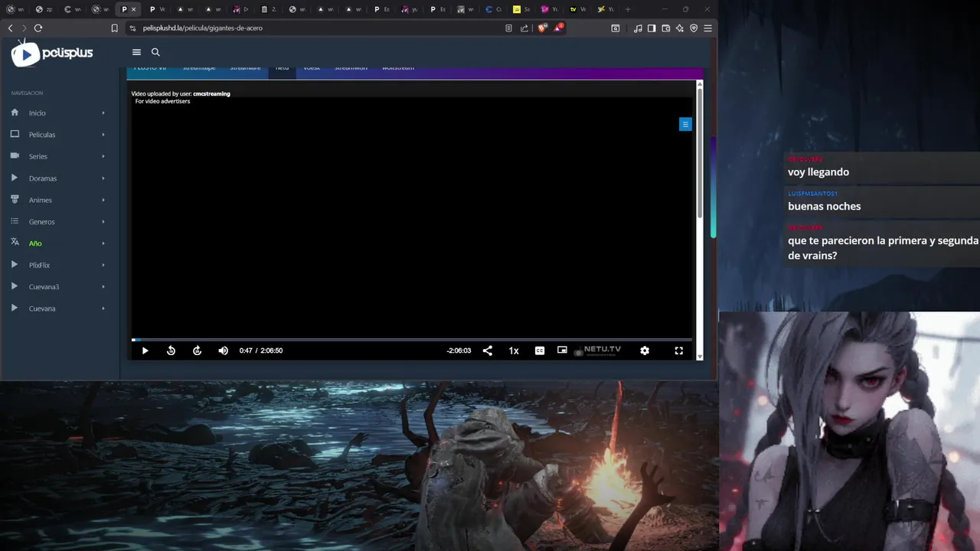Screen dimensions: 980x551
Task: Open Peliculas in the sidebar
Action: coord(42,135)
